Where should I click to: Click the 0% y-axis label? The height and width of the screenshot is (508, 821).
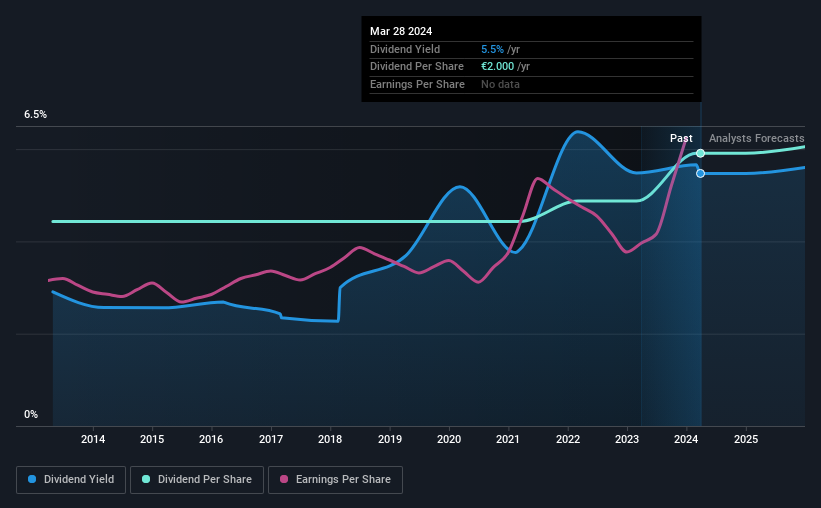coord(31,414)
